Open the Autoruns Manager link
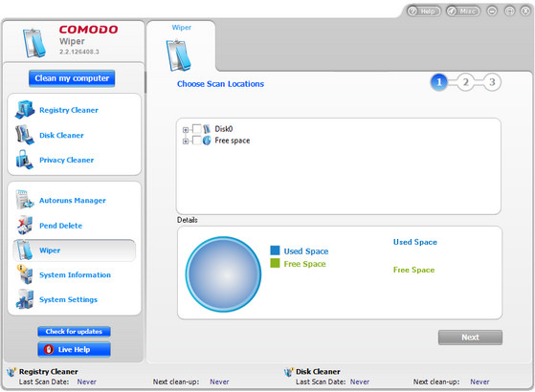This screenshot has height=392, width=535. point(73,201)
